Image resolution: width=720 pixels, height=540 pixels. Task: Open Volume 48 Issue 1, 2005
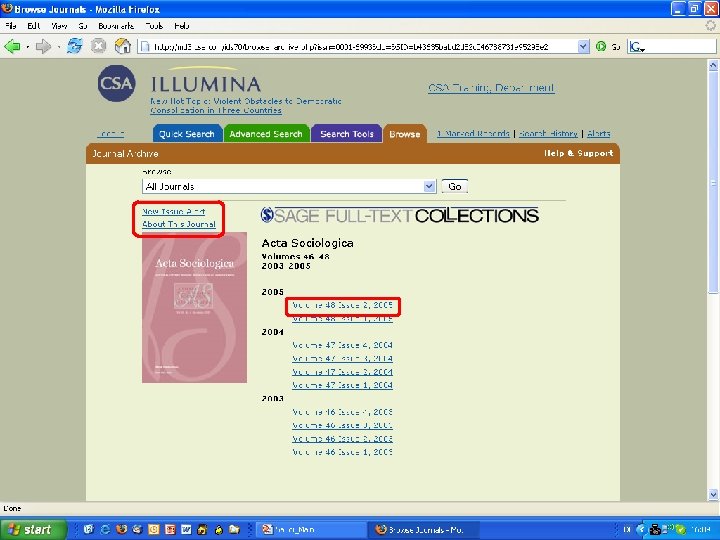point(343,319)
